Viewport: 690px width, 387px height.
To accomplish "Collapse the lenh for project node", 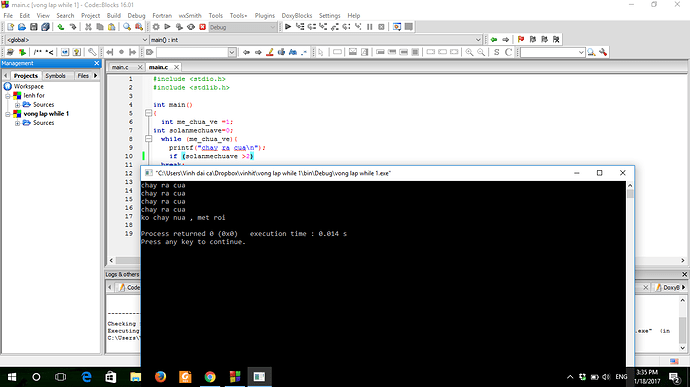I will [x=7, y=96].
